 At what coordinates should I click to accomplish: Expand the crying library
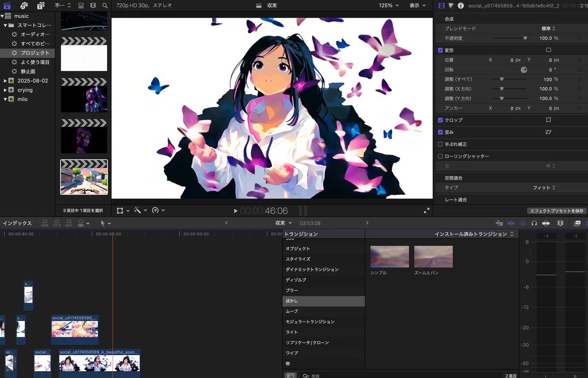[x=5, y=90]
